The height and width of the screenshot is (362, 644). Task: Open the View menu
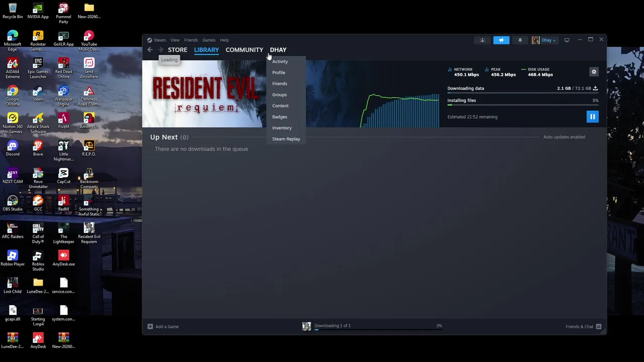pos(175,40)
